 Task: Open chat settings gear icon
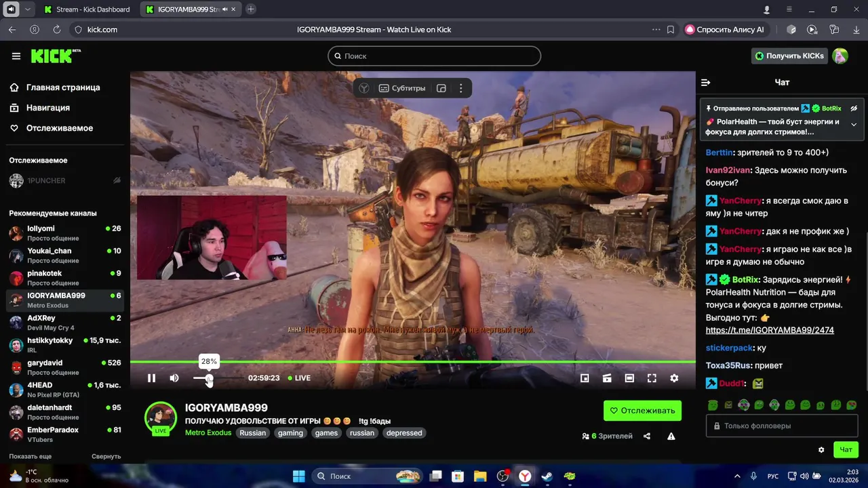tap(821, 449)
